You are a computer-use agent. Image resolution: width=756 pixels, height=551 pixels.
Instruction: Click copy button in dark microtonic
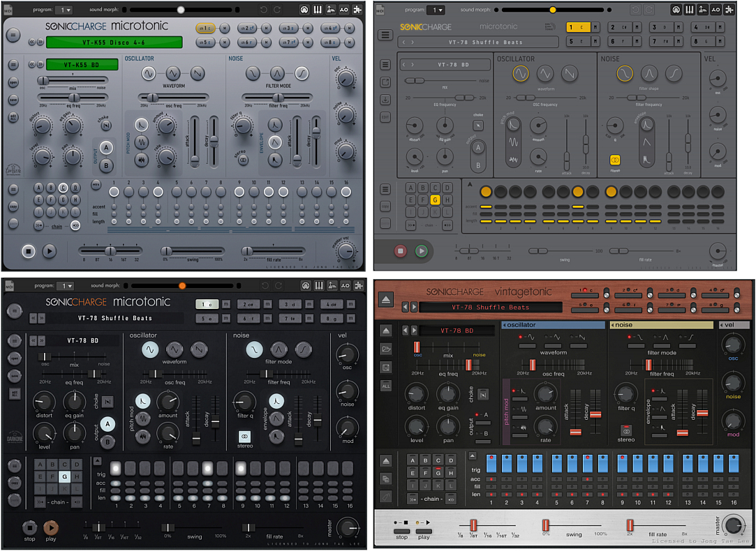click(15, 483)
